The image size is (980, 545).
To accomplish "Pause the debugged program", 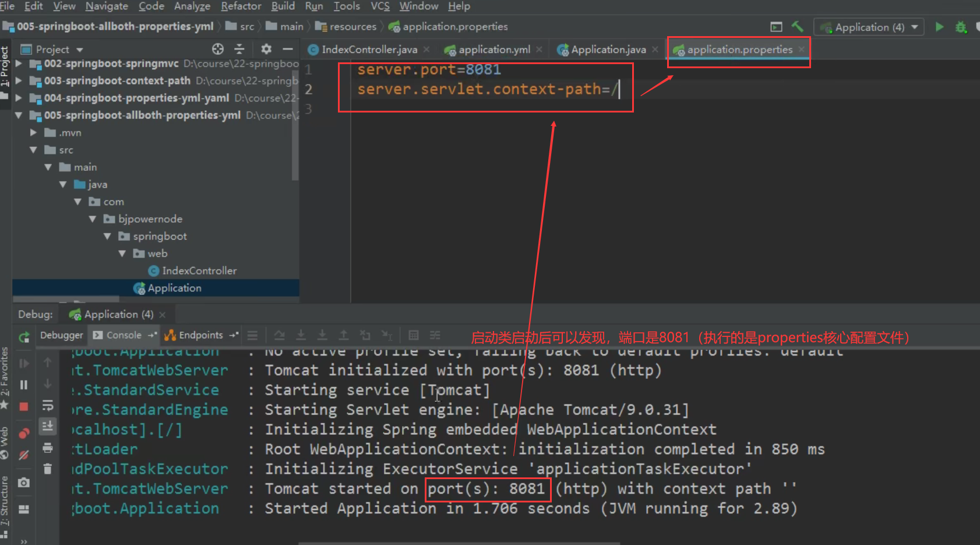I will [x=24, y=385].
